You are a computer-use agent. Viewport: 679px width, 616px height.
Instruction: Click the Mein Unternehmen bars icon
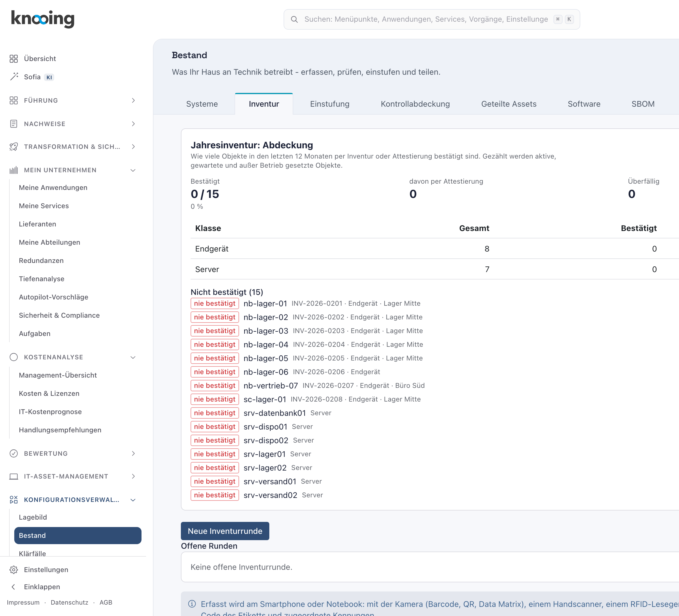point(14,170)
